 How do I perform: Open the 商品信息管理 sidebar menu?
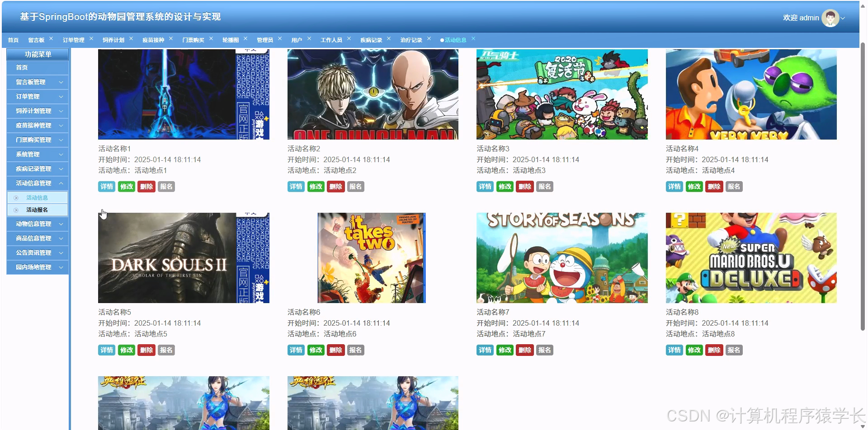pyautogui.click(x=38, y=238)
